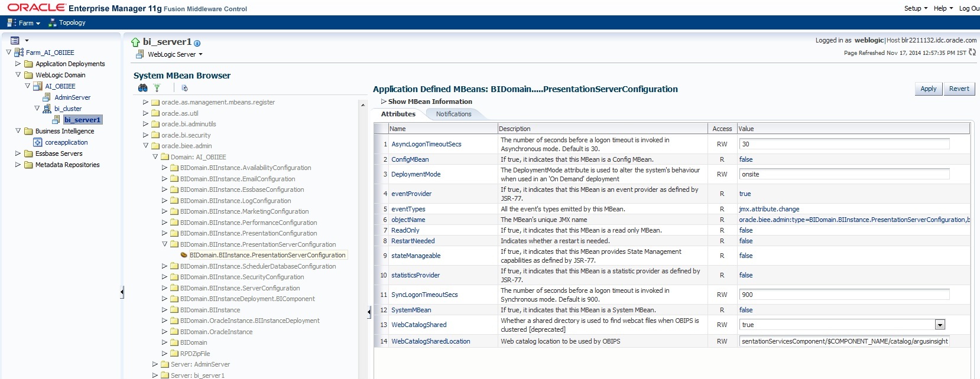Expand Server: AdminServer node
The image size is (980, 379).
pyautogui.click(x=155, y=364)
